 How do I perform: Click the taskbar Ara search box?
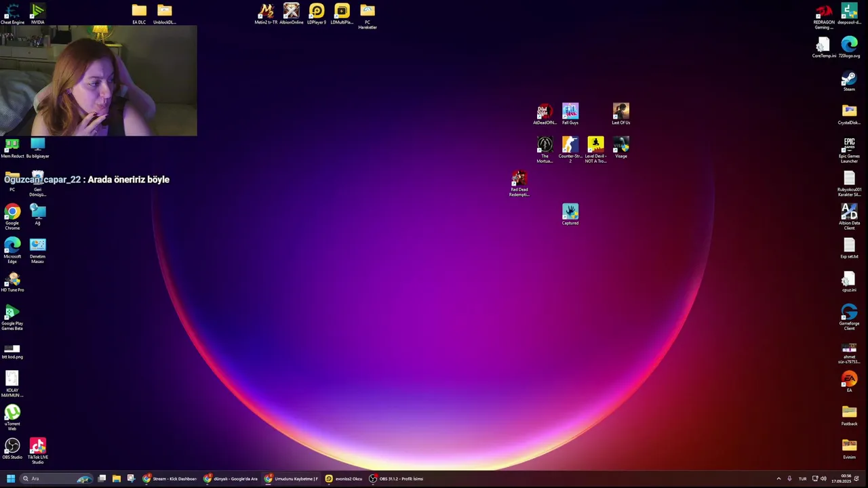pos(57,479)
